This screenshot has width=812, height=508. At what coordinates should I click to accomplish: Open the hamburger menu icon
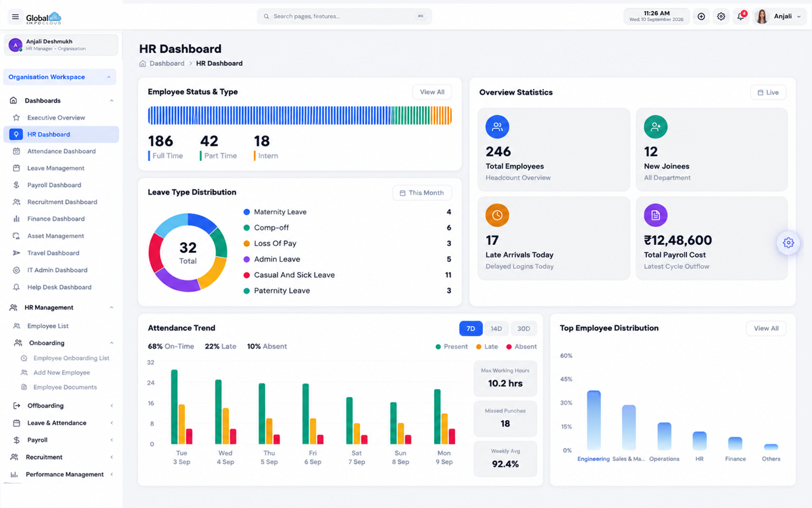[x=15, y=17]
